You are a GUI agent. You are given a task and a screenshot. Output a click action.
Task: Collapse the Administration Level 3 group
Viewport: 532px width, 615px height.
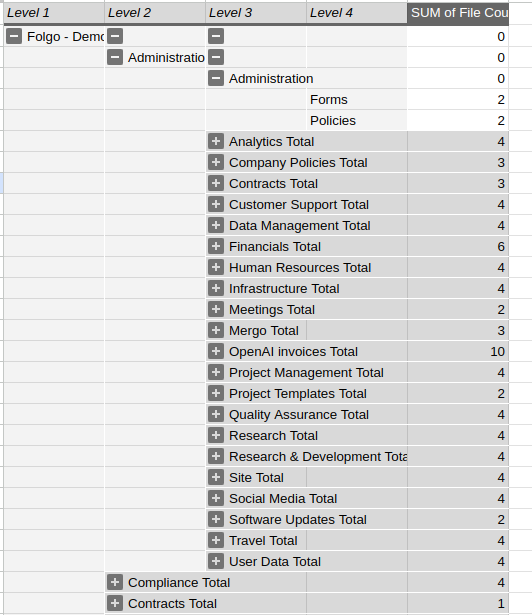[x=216, y=78]
